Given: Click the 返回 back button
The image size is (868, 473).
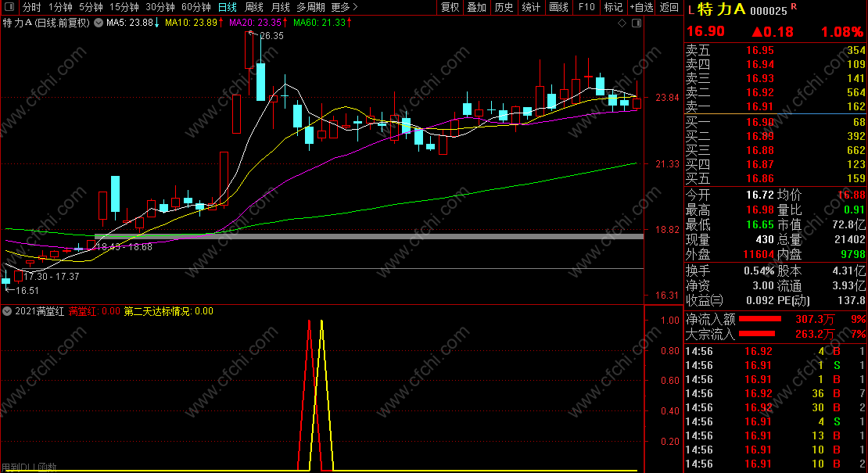Looking at the screenshot, I should pos(669,7).
